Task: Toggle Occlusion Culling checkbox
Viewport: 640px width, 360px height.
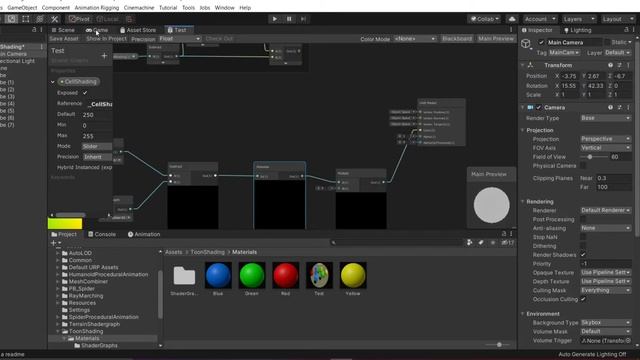Action: 583,299
